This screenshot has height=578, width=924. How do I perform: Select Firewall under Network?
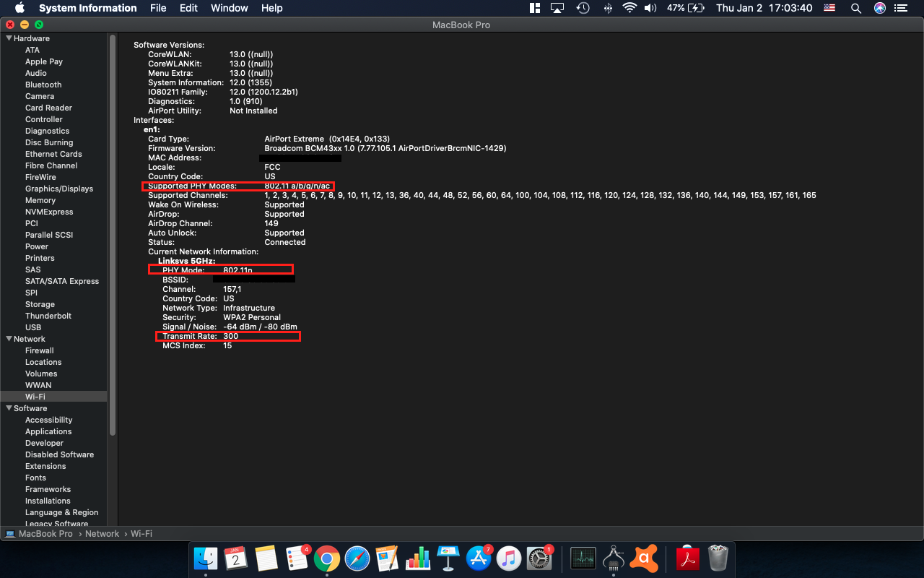(40, 350)
